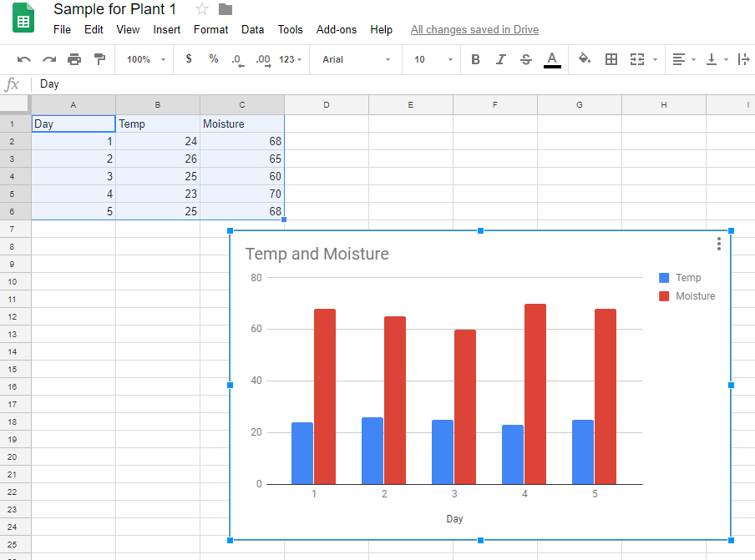Select cell C5 with value 70

point(242,194)
